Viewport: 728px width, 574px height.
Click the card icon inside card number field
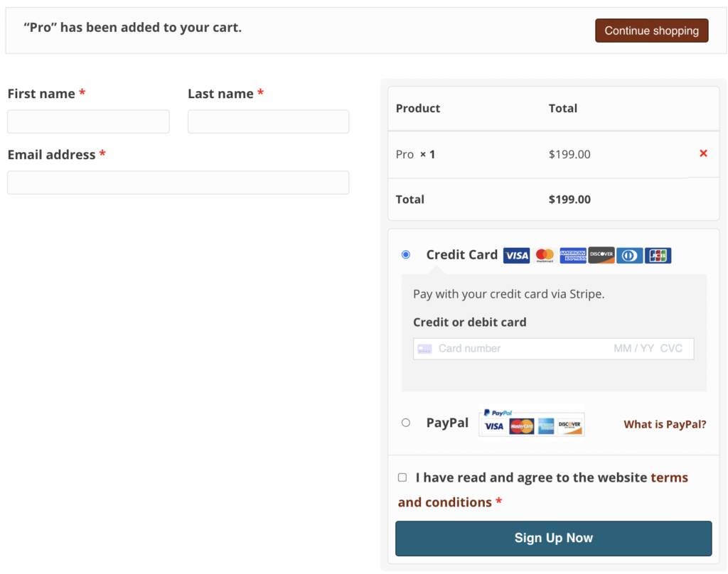(424, 349)
